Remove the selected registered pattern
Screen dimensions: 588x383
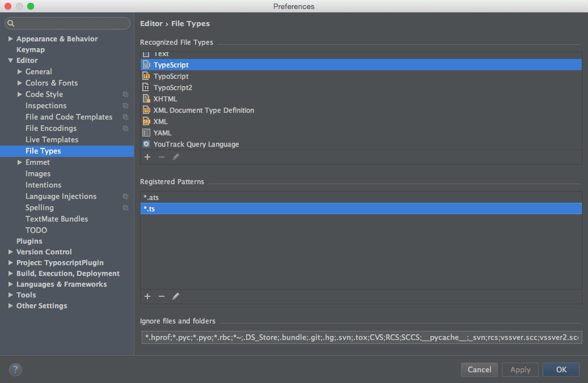coord(162,296)
